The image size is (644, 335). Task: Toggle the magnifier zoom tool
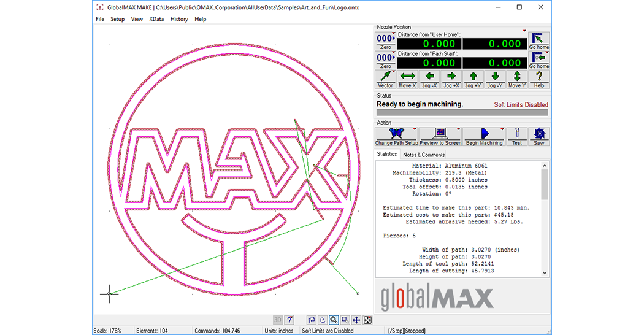(x=334, y=320)
